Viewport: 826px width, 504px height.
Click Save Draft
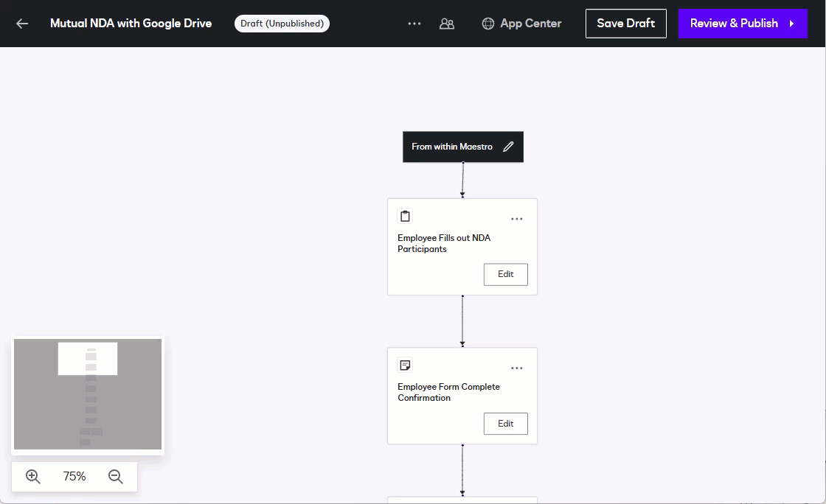coord(625,23)
